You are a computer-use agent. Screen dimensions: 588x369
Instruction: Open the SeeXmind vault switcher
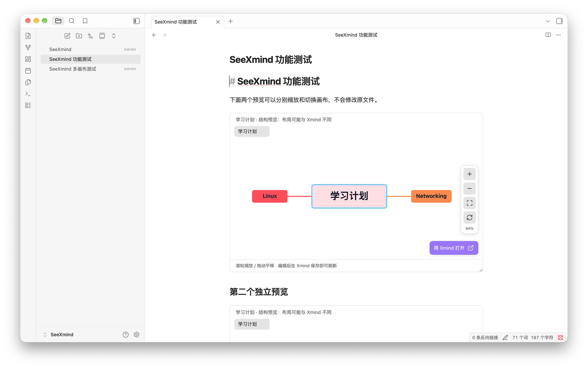point(58,335)
